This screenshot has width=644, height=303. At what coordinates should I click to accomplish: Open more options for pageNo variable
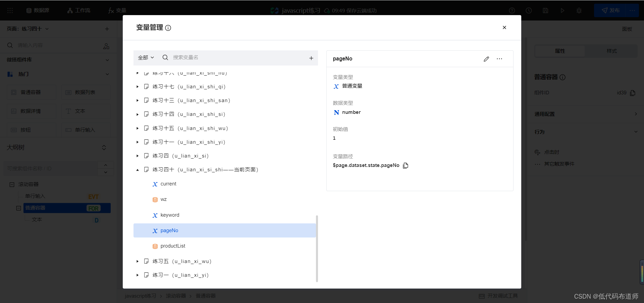(x=499, y=59)
